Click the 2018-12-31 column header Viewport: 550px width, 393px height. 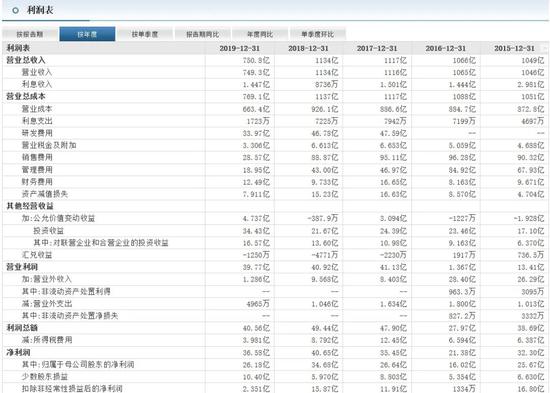(308, 48)
